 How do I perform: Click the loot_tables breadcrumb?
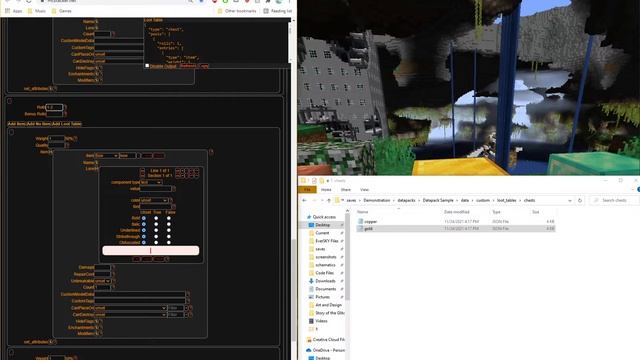(507, 200)
